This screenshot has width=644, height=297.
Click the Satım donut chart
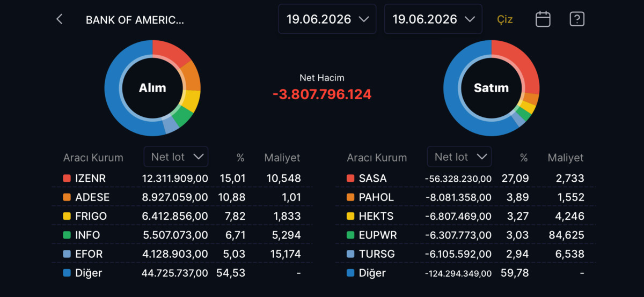pos(491,88)
